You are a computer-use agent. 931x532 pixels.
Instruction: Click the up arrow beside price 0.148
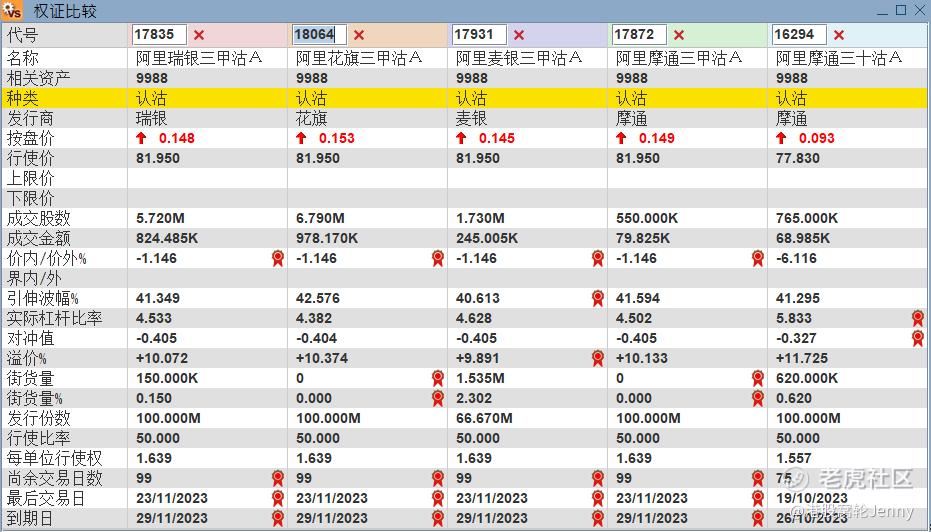tap(141, 138)
